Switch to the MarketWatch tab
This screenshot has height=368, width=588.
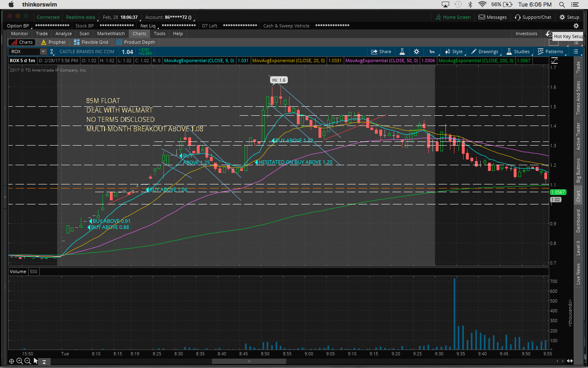point(111,34)
